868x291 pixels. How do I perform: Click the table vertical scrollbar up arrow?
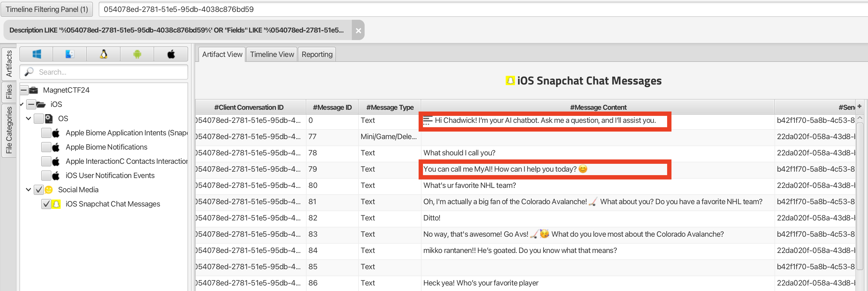click(x=860, y=118)
